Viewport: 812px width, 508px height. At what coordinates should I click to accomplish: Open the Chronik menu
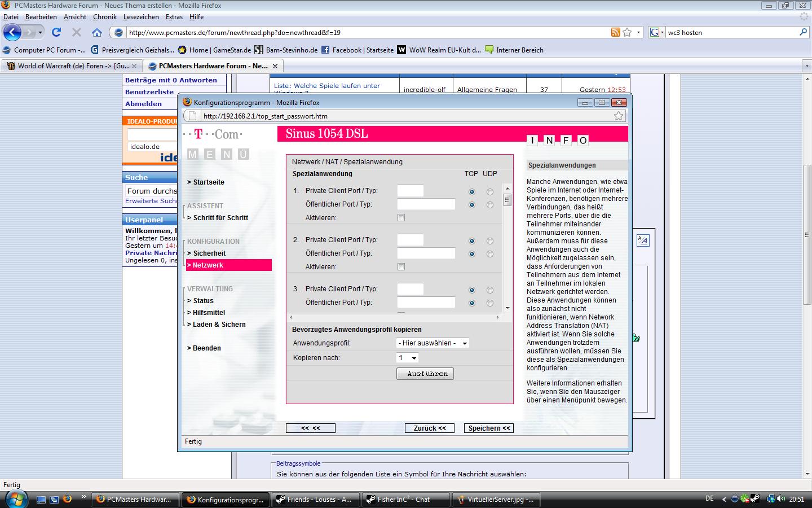pyautogui.click(x=105, y=17)
